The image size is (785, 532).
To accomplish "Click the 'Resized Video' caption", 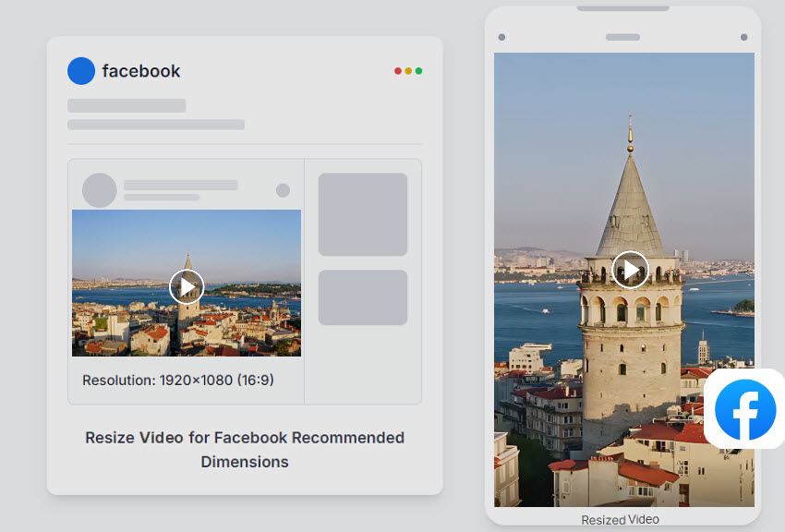I will 620,520.
